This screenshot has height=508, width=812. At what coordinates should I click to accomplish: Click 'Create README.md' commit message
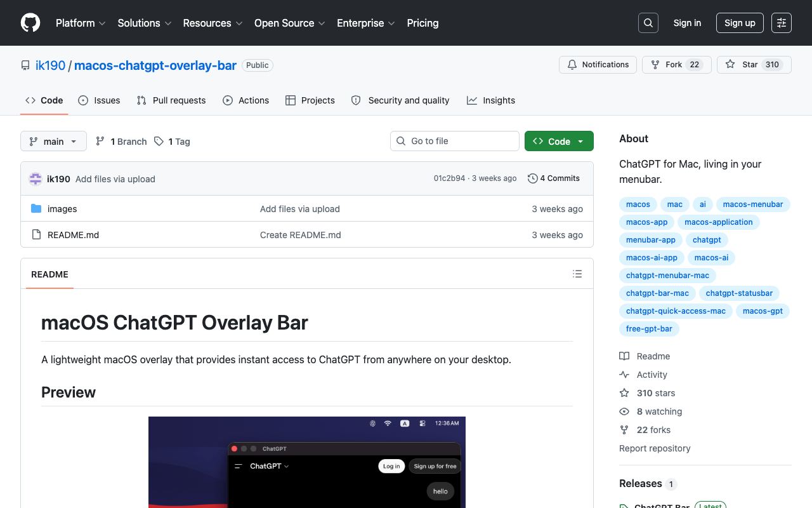pyautogui.click(x=301, y=235)
